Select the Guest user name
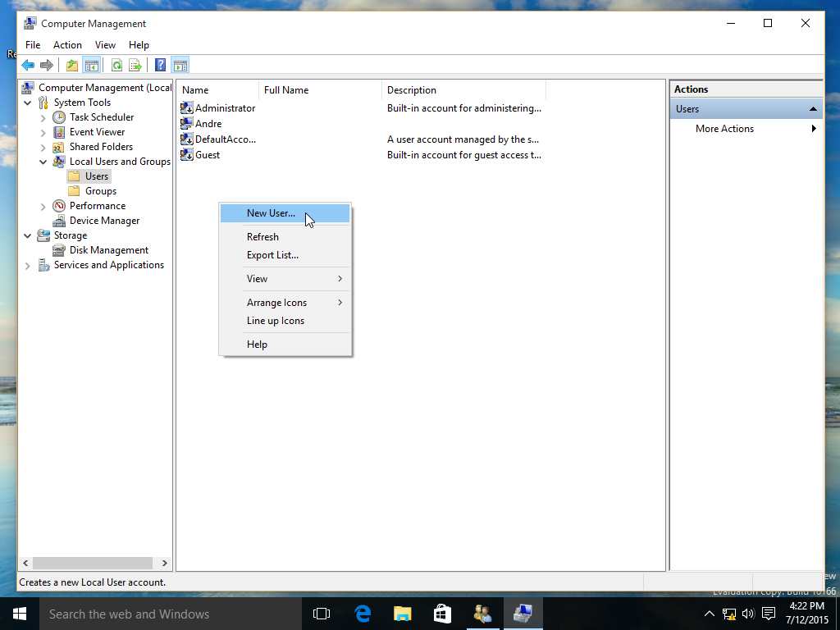Image resolution: width=840 pixels, height=630 pixels. coord(208,155)
